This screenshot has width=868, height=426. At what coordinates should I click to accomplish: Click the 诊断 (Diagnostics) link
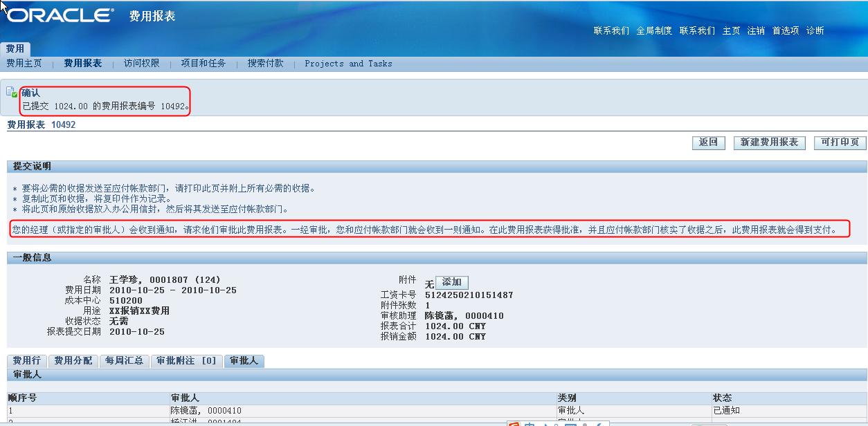point(815,30)
